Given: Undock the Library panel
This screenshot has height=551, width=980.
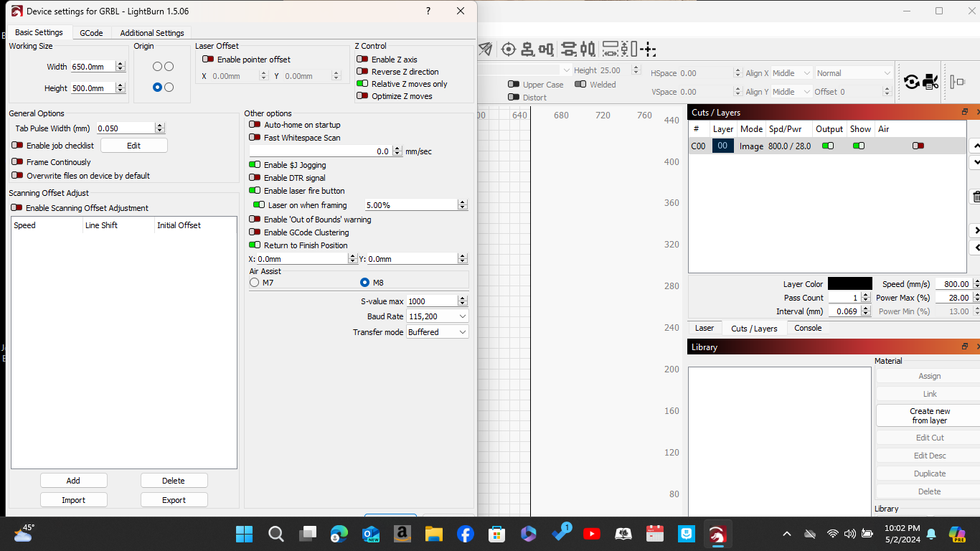Looking at the screenshot, I should 966,347.
